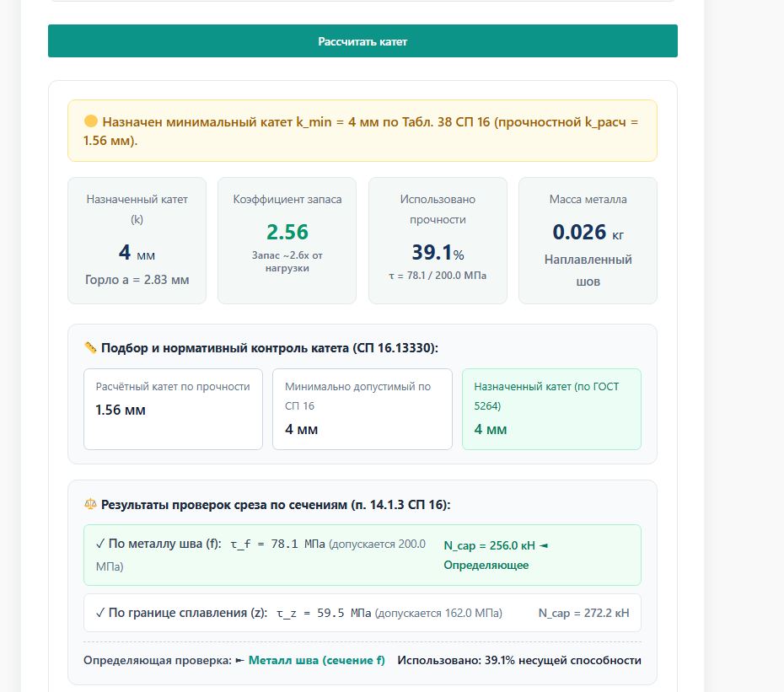Click the Результаты проверок среза heading
784x692 pixels.
276,505
